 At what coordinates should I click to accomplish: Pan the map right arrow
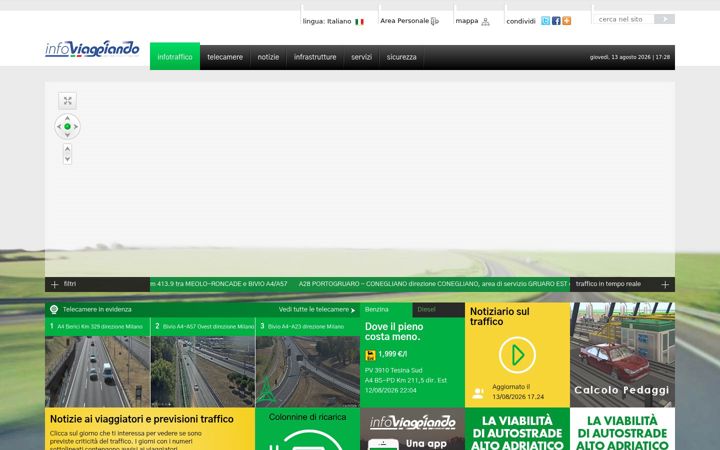76,127
